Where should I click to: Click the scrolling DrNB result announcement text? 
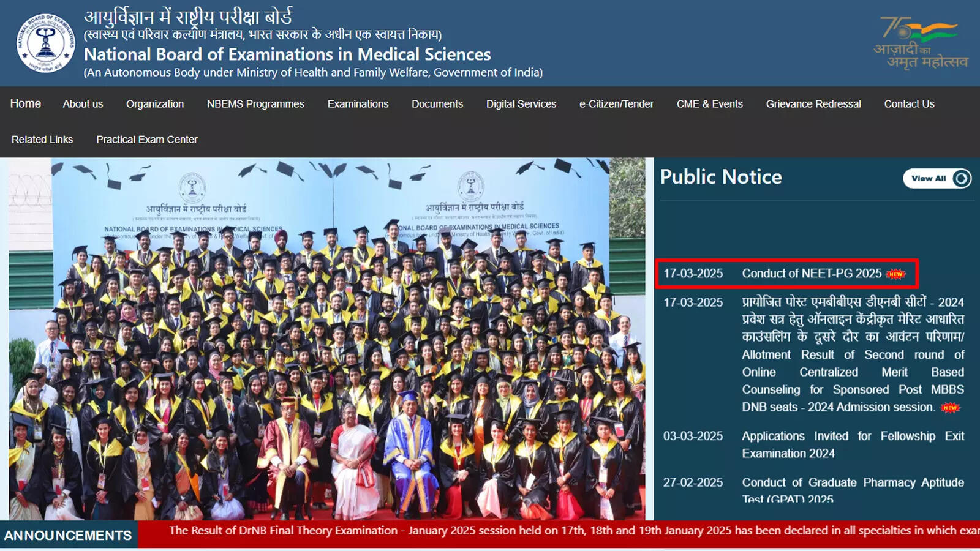pyautogui.click(x=551, y=531)
